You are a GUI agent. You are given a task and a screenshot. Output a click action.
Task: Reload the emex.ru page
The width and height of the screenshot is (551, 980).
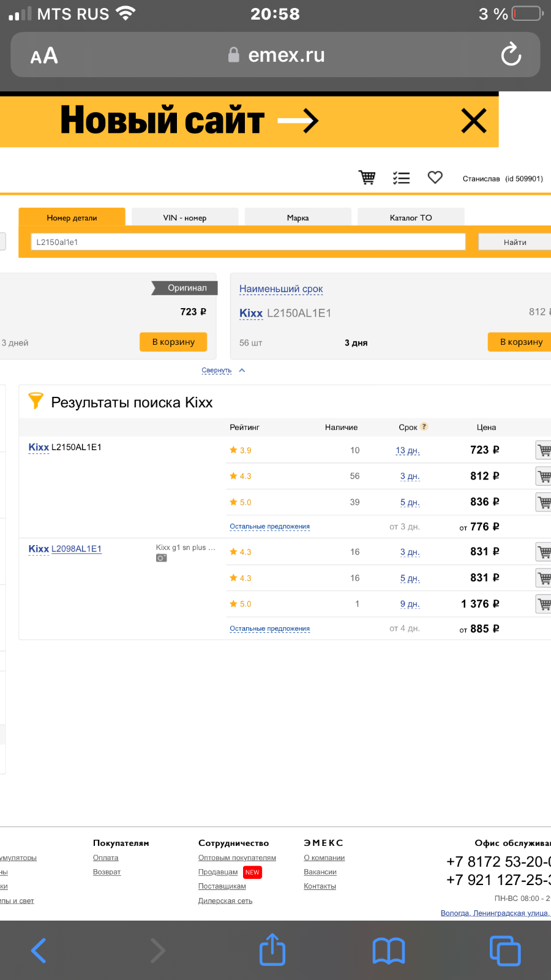pyautogui.click(x=511, y=55)
